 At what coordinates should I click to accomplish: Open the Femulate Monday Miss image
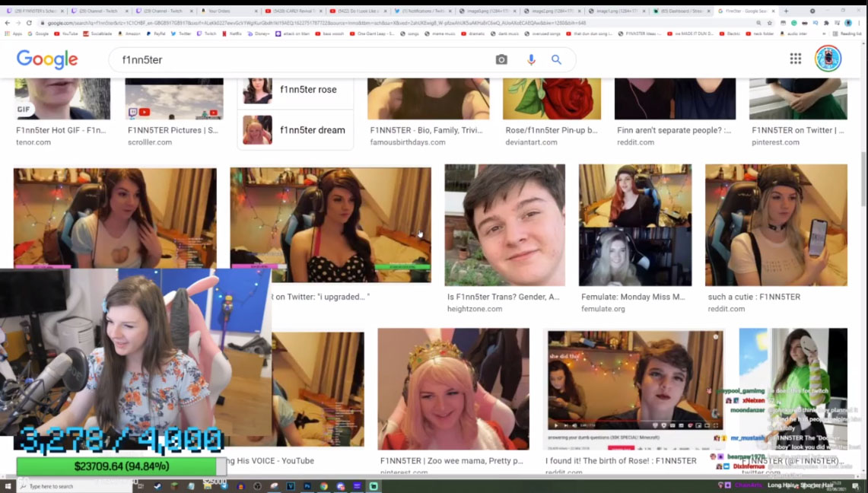tap(635, 224)
